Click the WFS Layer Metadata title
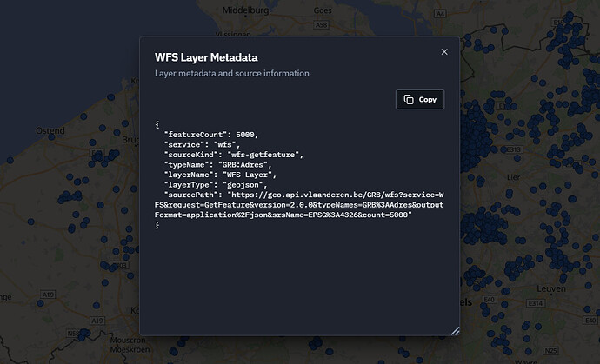Screen dimensions: 600x364 (206, 57)
